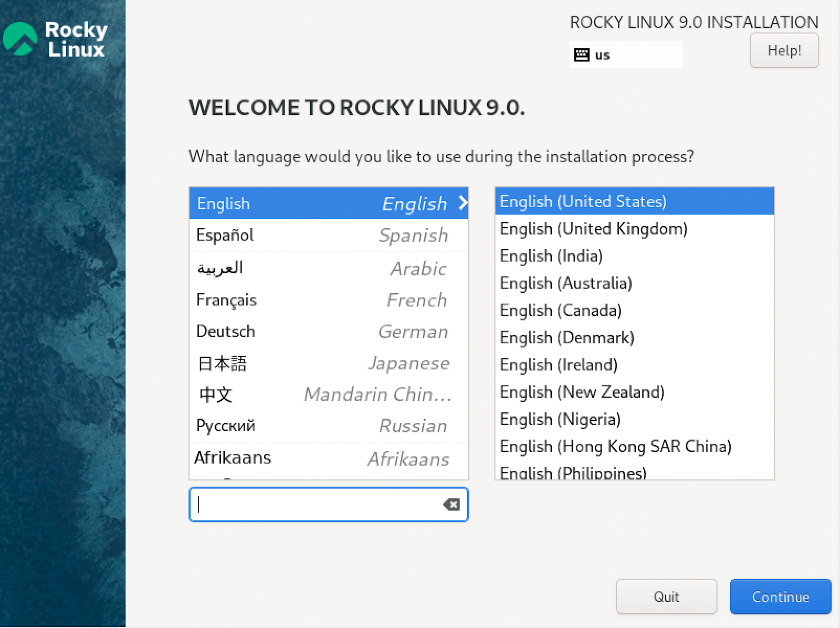This screenshot has width=840, height=628.
Task: Select English (United States) locale
Action: (x=634, y=201)
